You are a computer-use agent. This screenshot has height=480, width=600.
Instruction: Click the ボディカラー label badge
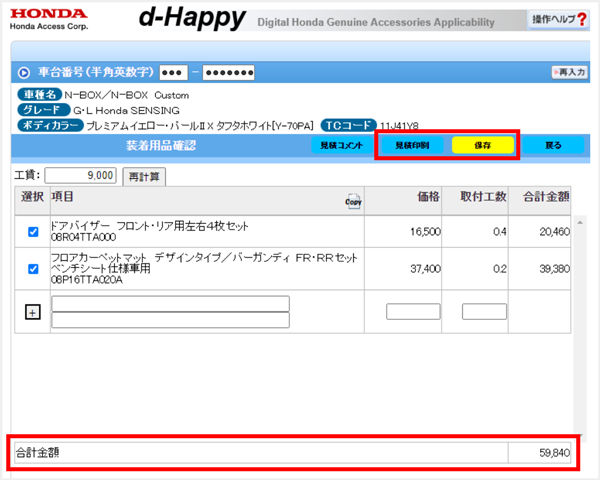point(51,125)
